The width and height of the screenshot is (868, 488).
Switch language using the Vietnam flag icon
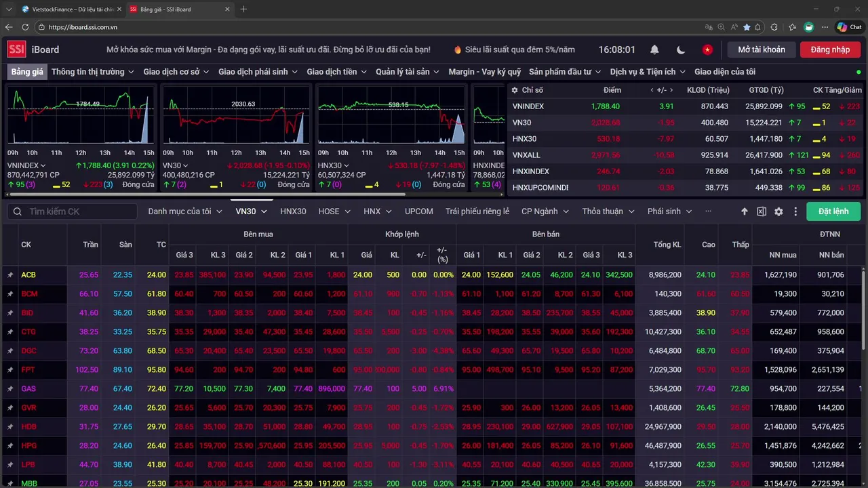(707, 49)
